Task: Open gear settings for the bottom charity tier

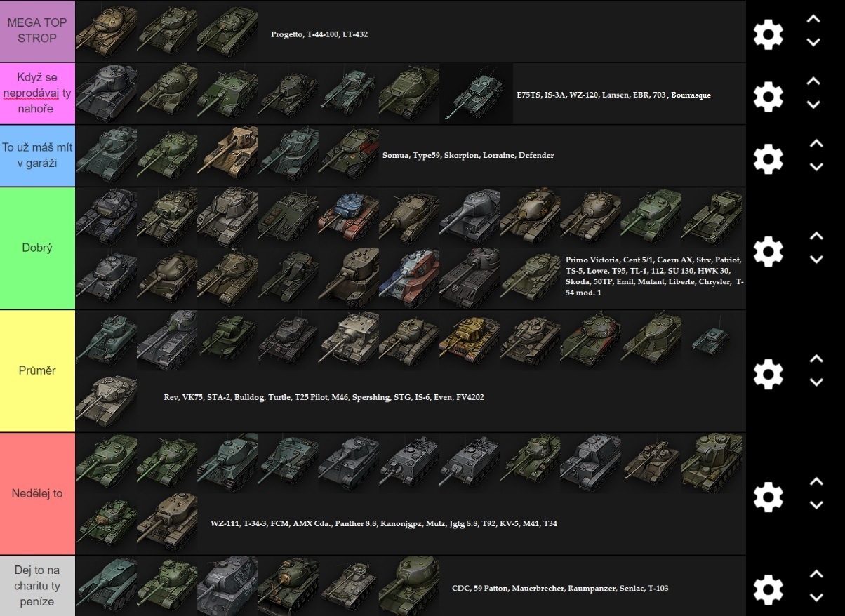Action: (768, 588)
